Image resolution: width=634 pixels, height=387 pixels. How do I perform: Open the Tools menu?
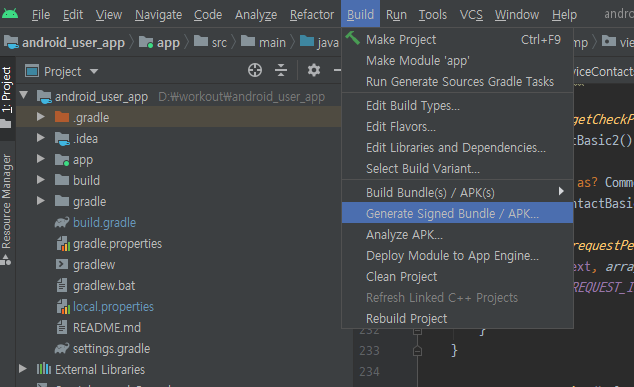(433, 15)
